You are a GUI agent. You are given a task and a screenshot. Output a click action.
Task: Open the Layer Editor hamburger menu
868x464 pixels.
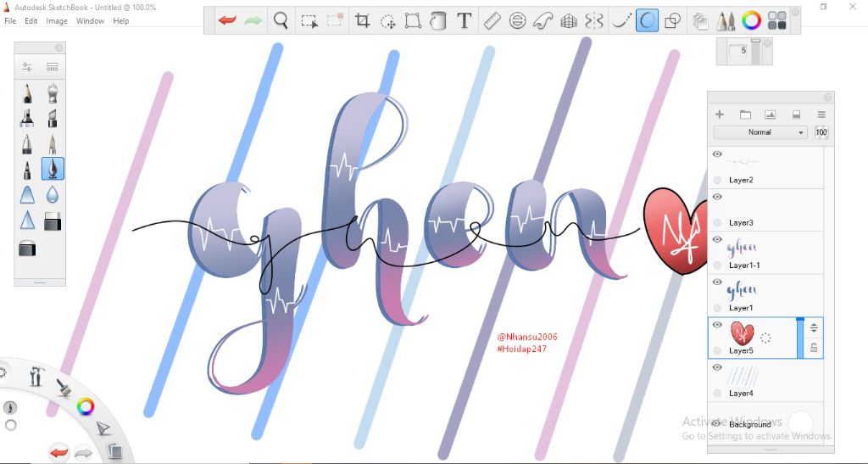pos(821,115)
